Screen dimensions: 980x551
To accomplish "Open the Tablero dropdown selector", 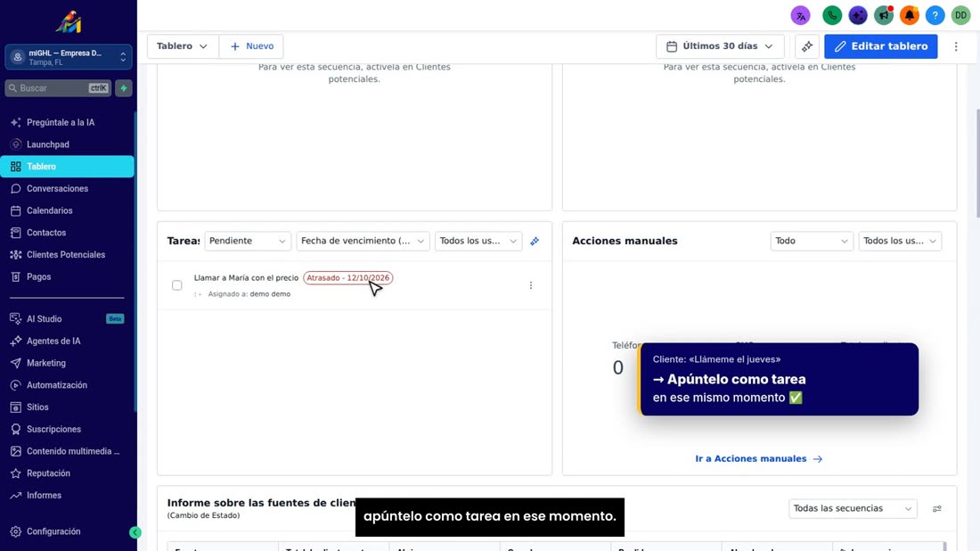I will pyautogui.click(x=183, y=46).
